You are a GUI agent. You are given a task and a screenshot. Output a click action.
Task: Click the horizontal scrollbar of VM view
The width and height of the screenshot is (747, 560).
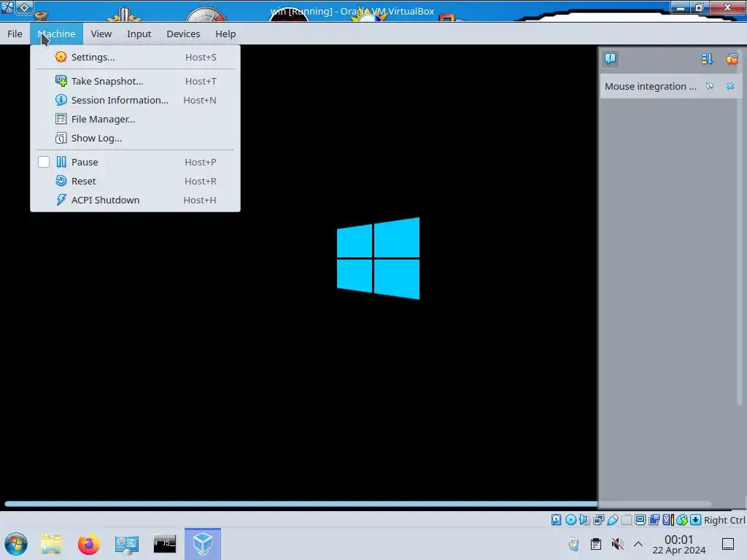358,504
